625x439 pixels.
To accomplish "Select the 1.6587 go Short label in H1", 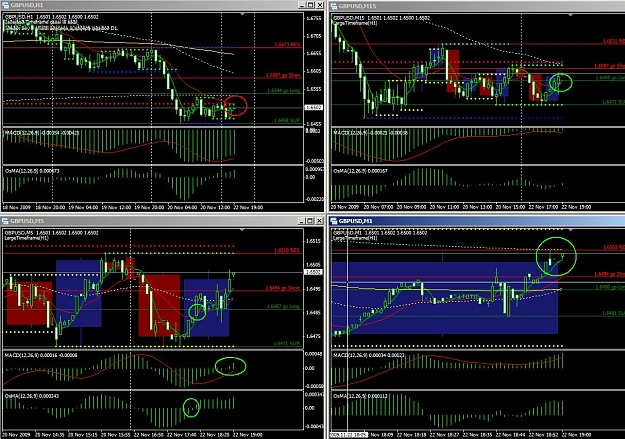I will 283,75.
